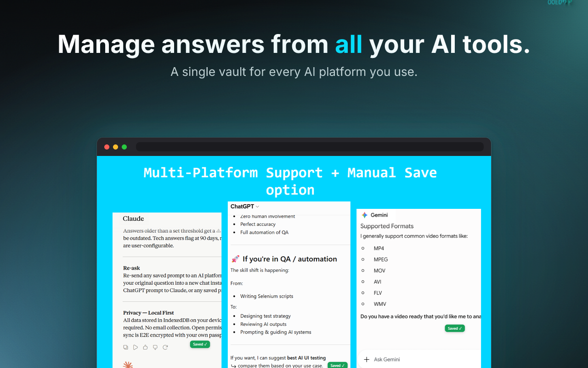Screen dimensions: 588x368
Task: Click the copy icon under Claude's answer
Action: (x=126, y=347)
